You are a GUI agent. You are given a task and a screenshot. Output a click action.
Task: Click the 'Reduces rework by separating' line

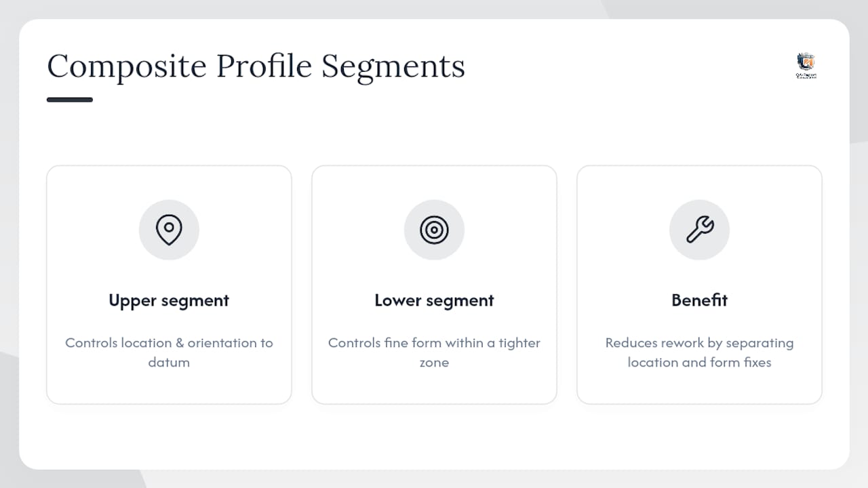pos(699,343)
